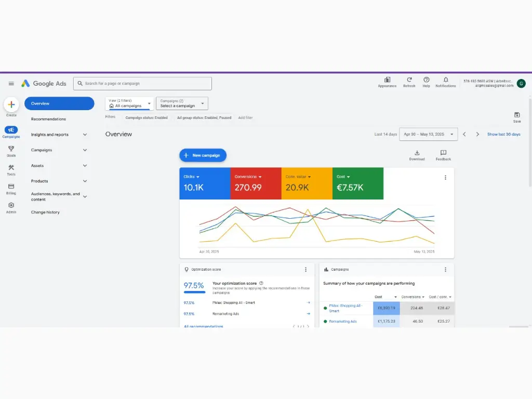Expand Audiences, keywords, and content

point(85,196)
